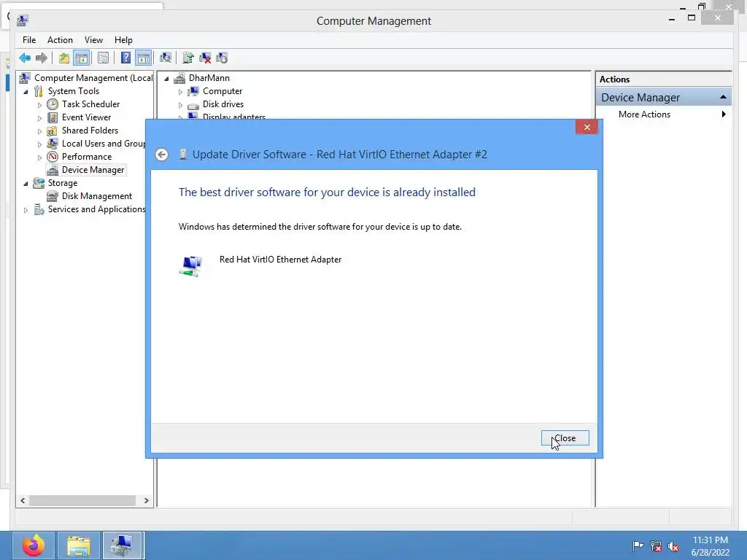Open the Properties toolbar icon
Image resolution: width=747 pixels, height=560 pixels.
[x=103, y=58]
